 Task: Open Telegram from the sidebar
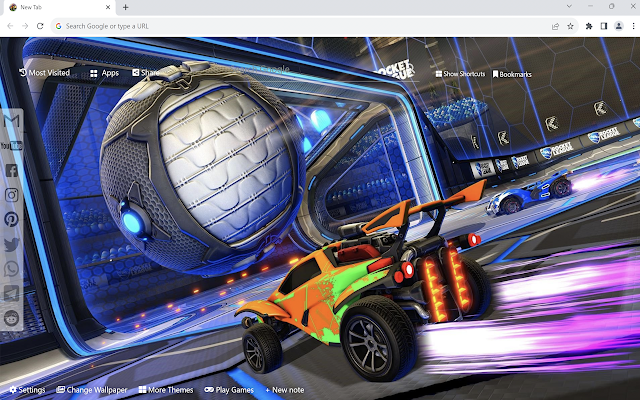click(x=11, y=293)
